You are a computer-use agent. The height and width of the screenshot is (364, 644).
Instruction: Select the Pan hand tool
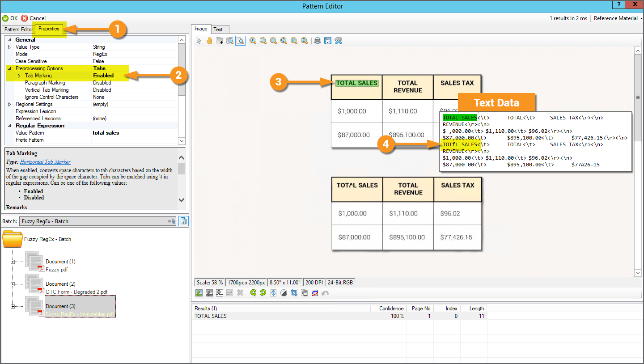[x=209, y=41]
